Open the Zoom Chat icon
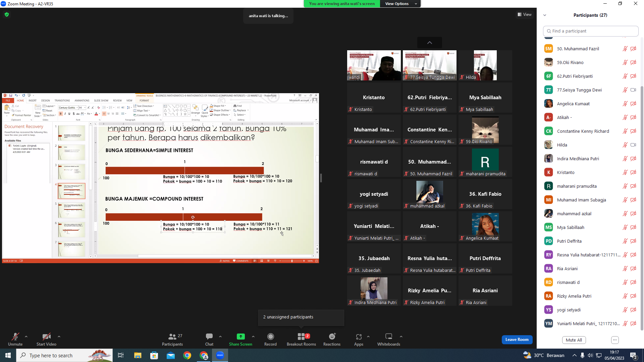 click(209, 337)
